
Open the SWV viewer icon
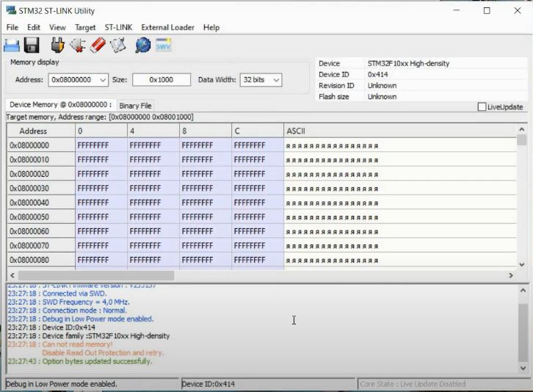click(163, 46)
